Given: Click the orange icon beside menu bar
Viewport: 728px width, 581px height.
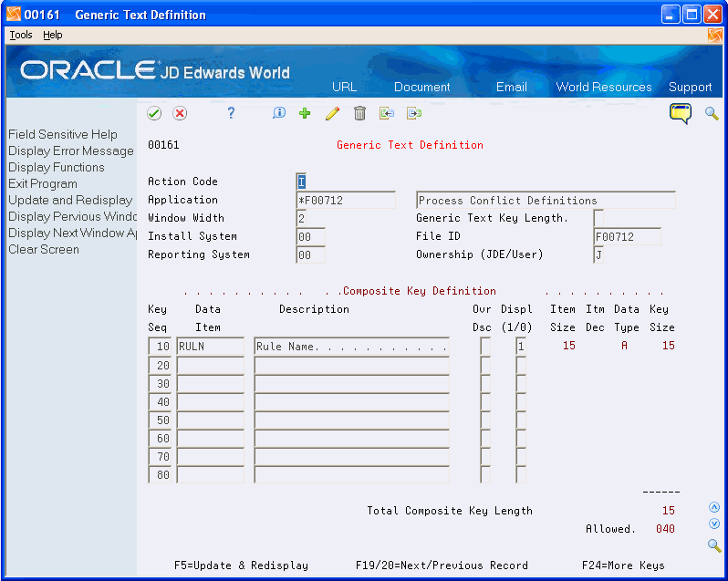Looking at the screenshot, I should click(715, 36).
